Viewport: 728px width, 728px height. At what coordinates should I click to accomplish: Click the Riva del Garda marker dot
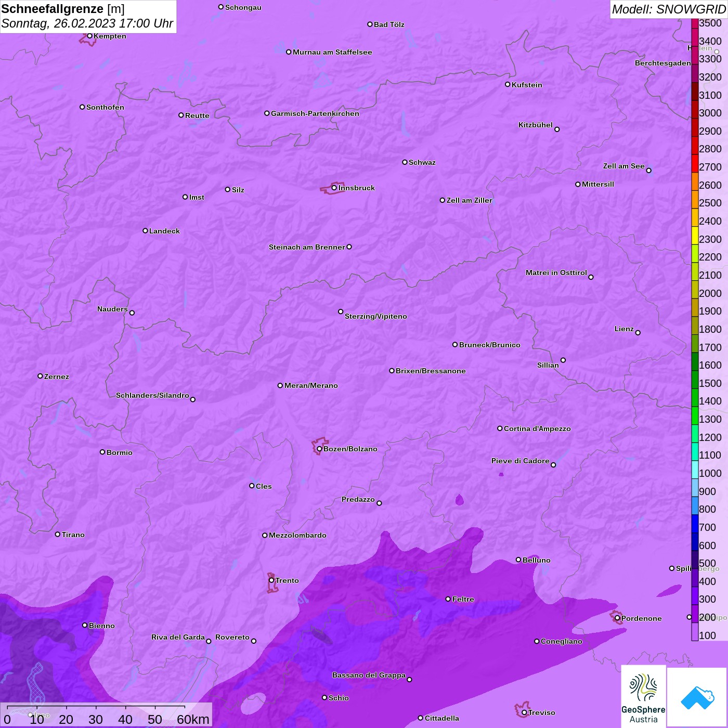pyautogui.click(x=209, y=641)
